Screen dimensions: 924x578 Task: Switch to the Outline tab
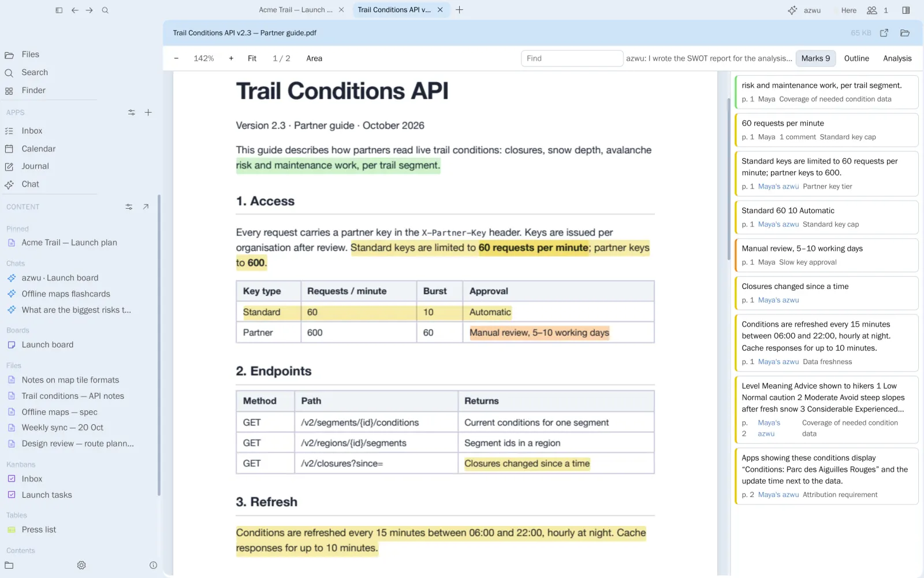[856, 58]
